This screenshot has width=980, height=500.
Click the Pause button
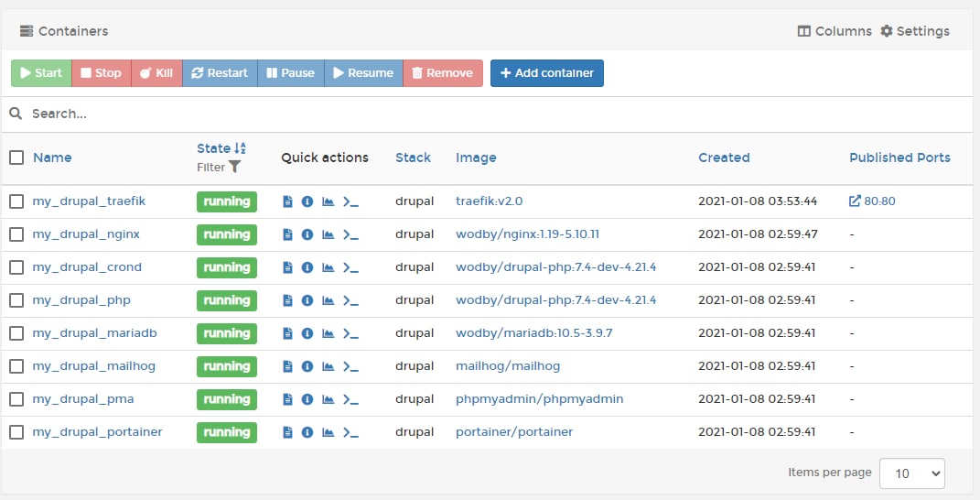tap(291, 73)
